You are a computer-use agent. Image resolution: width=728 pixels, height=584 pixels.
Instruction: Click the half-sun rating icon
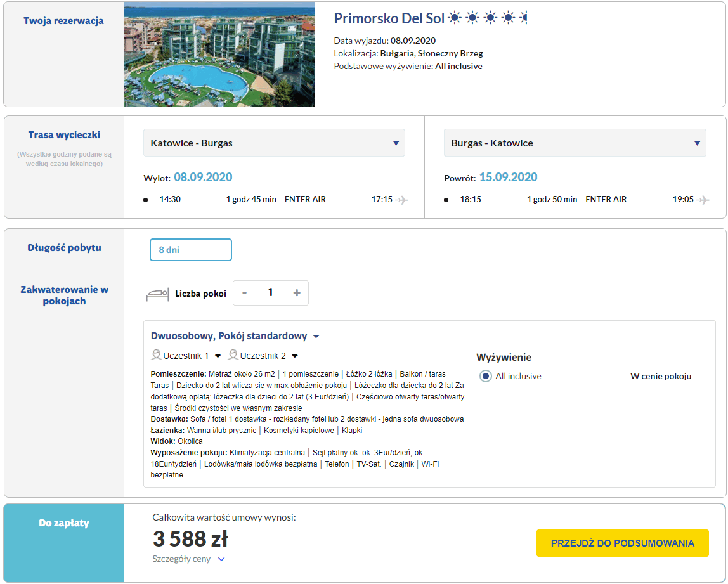point(524,18)
